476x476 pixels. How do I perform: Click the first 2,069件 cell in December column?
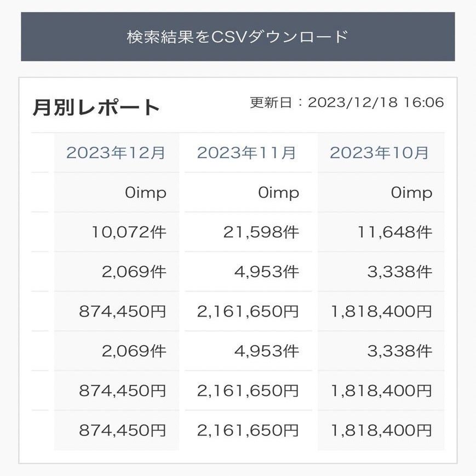[117, 272]
